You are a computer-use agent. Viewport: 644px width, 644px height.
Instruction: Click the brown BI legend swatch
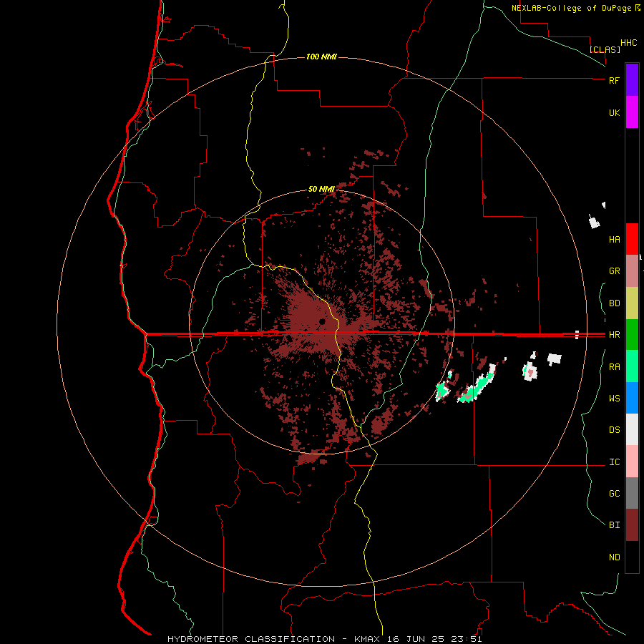pyautogui.click(x=632, y=525)
